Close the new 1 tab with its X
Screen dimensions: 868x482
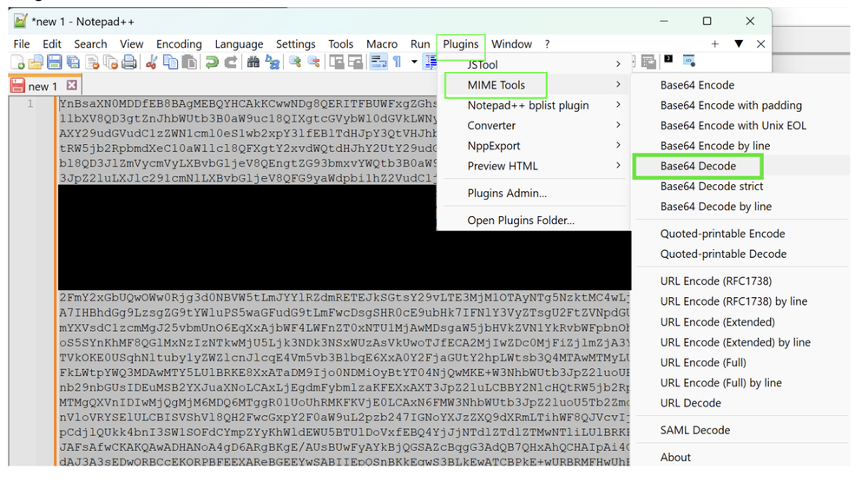71,85
